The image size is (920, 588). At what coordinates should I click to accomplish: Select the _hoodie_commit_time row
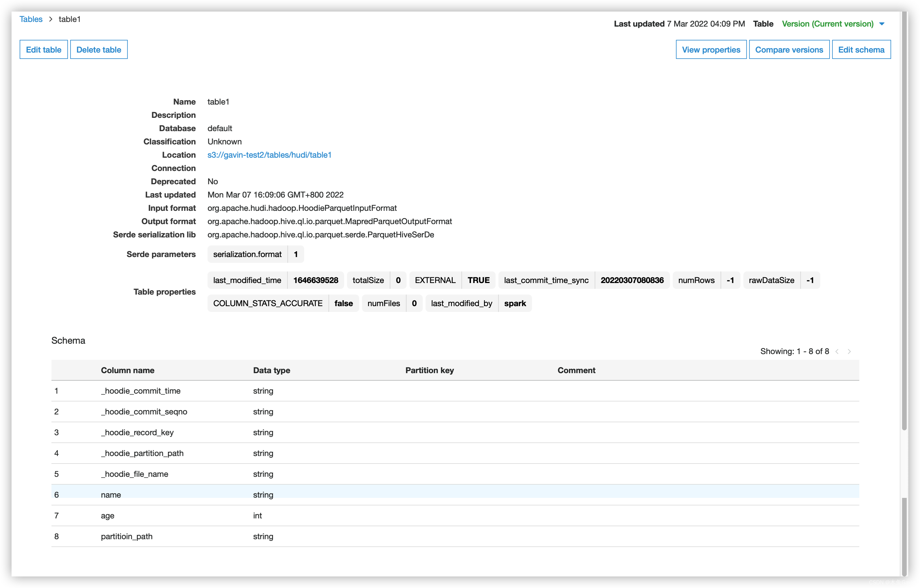click(x=141, y=390)
